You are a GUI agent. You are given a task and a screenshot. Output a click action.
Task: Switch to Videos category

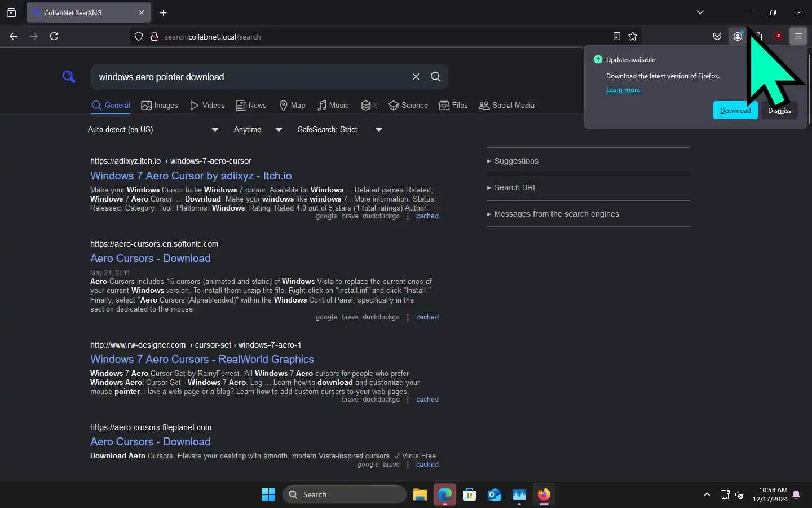coord(208,106)
